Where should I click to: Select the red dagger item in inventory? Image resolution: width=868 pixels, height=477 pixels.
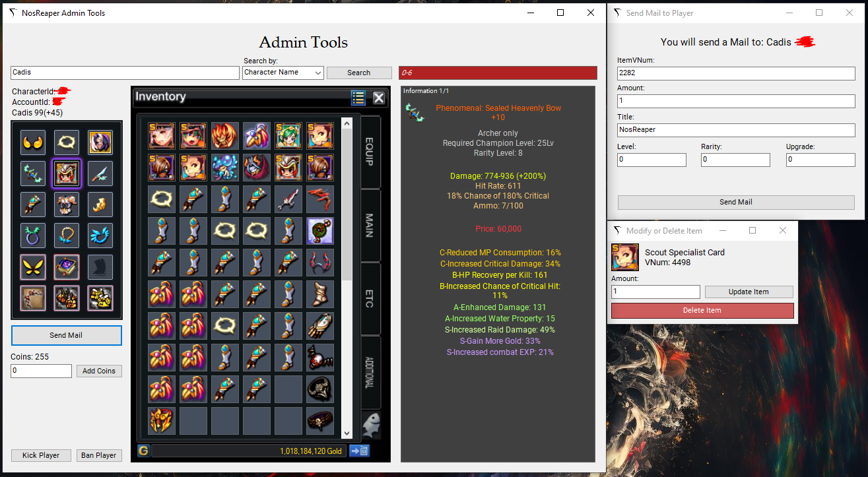tap(288, 199)
